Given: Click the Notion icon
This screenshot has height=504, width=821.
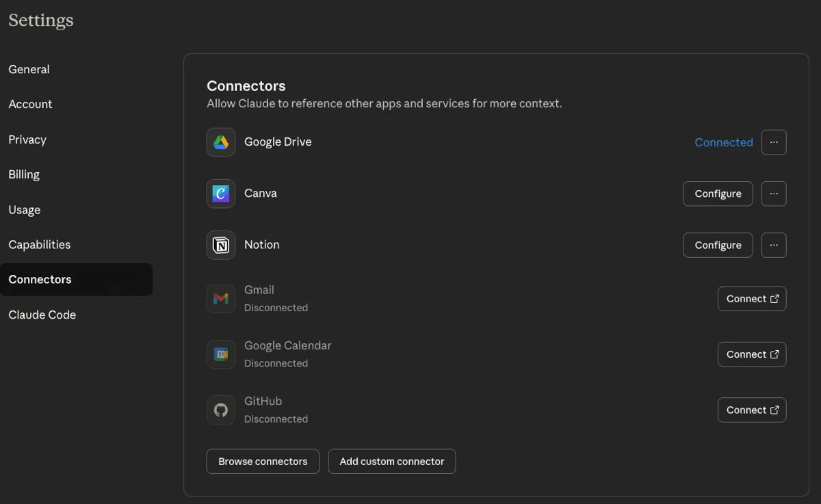Looking at the screenshot, I should pos(220,244).
